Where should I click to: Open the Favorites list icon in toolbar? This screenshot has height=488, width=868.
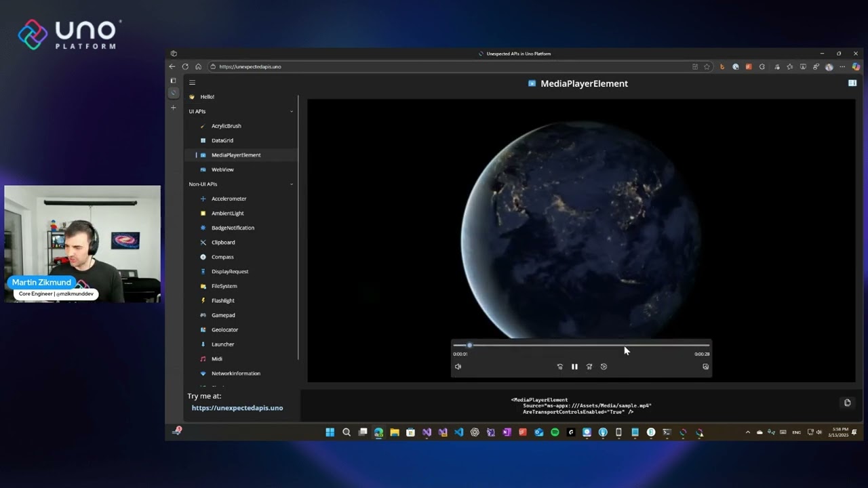(790, 66)
